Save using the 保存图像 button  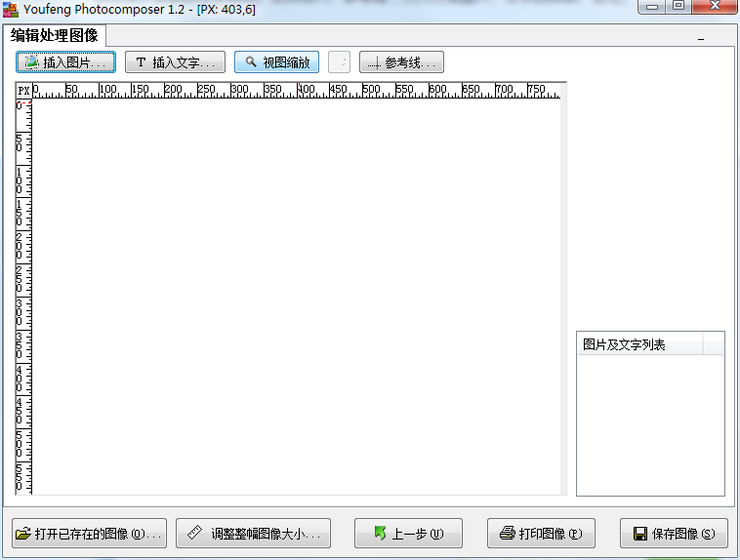674,534
